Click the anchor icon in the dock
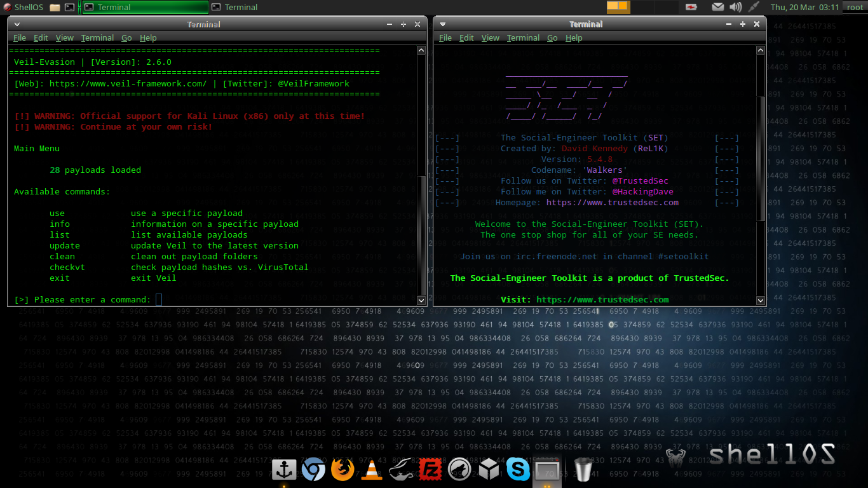868x488 pixels. [284, 470]
